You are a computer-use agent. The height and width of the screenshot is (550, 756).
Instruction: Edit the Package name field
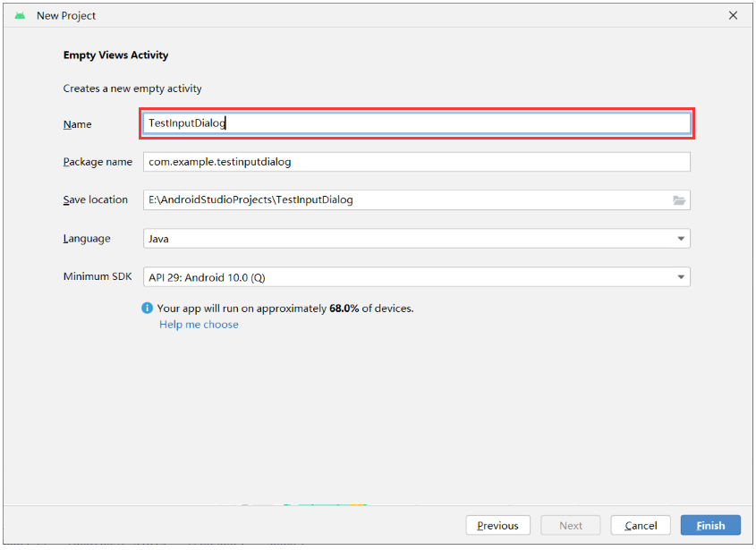click(417, 162)
